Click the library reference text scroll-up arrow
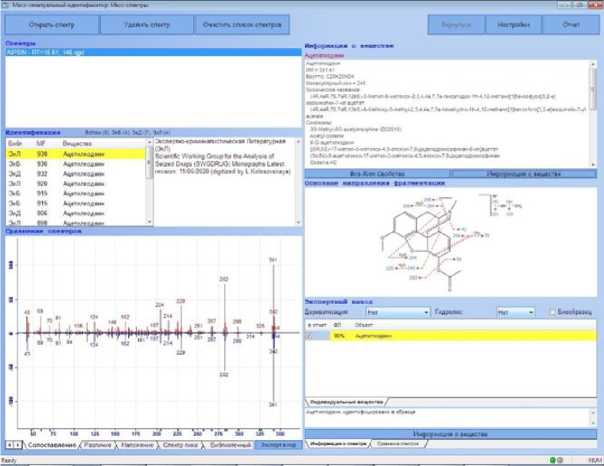604x466 pixels. coord(298,142)
